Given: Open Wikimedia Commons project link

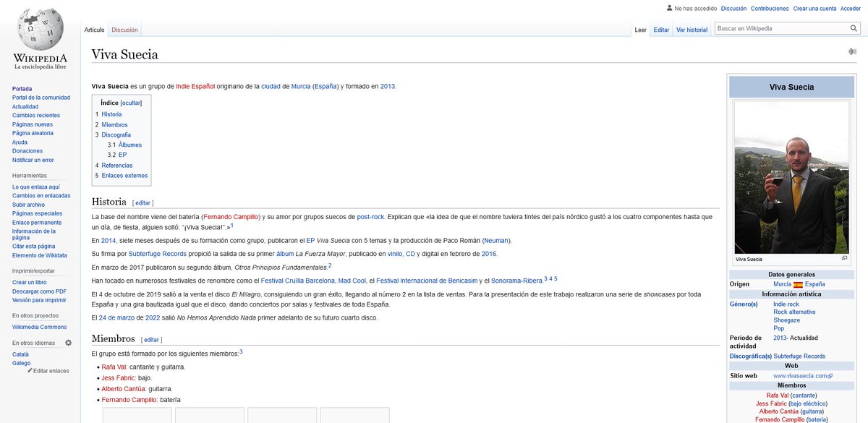Looking at the screenshot, I should pyautogui.click(x=41, y=327).
